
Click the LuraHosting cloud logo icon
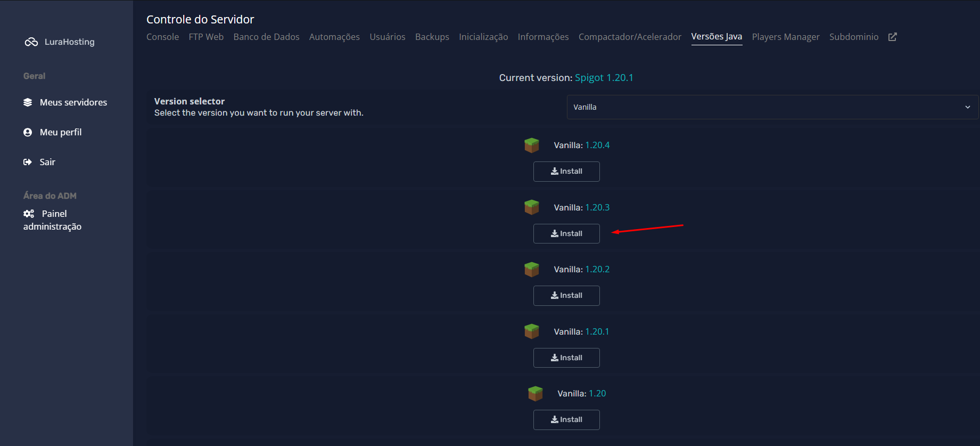[31, 42]
